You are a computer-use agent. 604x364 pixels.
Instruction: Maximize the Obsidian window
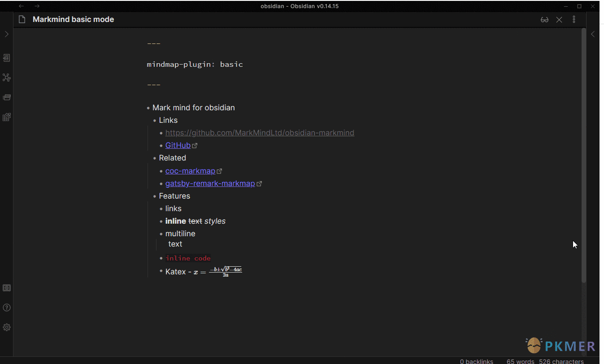click(579, 6)
